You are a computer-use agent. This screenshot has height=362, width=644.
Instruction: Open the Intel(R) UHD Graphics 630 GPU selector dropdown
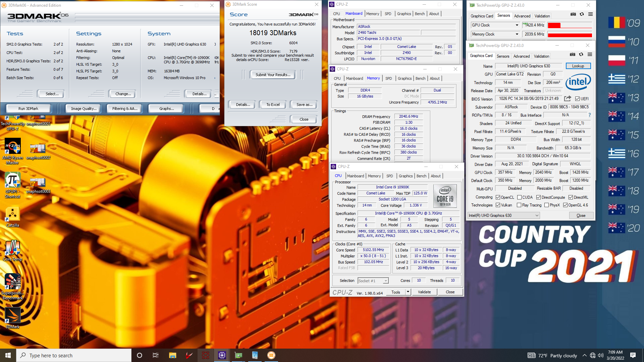[504, 216]
